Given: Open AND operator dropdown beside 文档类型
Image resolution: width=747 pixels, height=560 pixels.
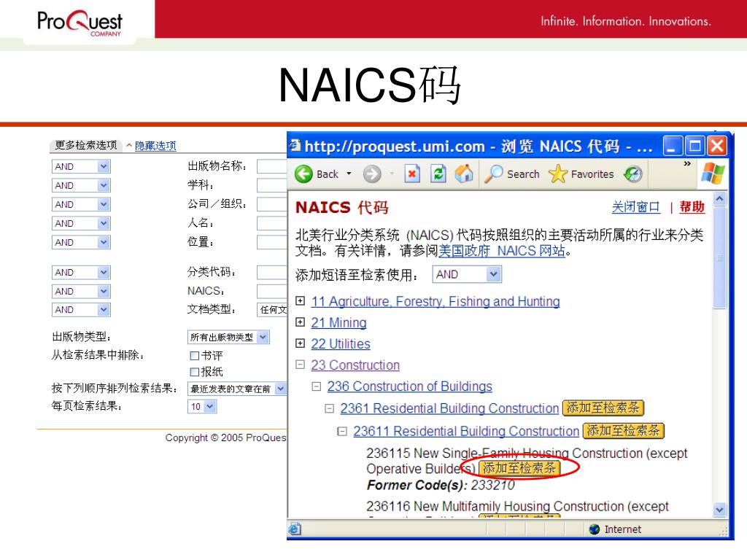Looking at the screenshot, I should [81, 310].
